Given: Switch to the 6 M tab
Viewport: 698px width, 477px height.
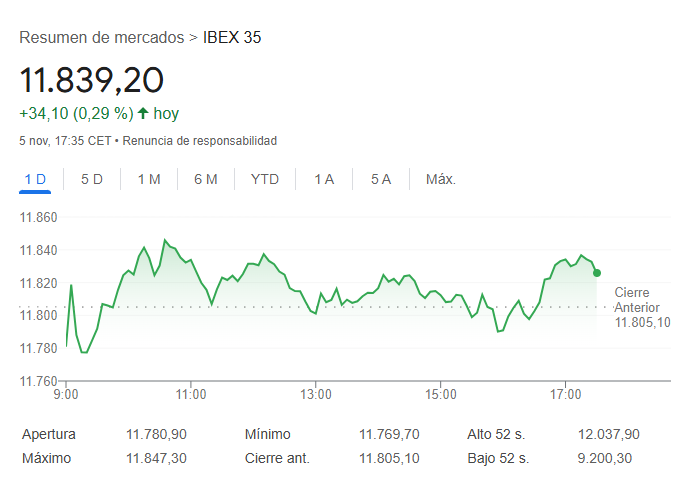Looking at the screenshot, I should point(206,179).
